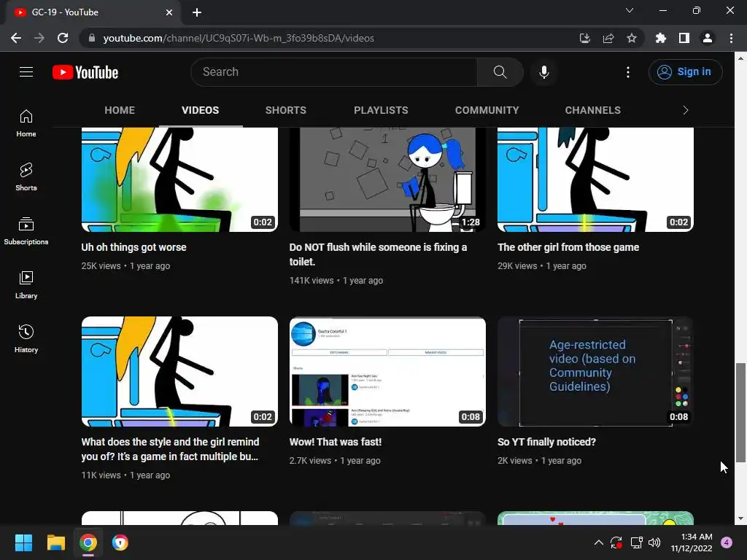This screenshot has height=560, width=747.
Task: Open Do NOT flush while someone video title
Action: click(x=379, y=254)
